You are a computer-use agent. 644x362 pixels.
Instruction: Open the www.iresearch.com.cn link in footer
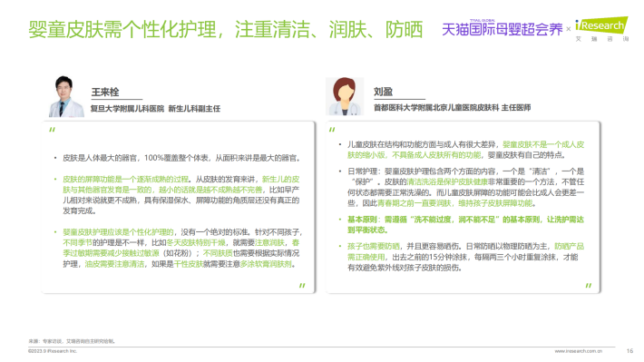[x=579, y=351]
